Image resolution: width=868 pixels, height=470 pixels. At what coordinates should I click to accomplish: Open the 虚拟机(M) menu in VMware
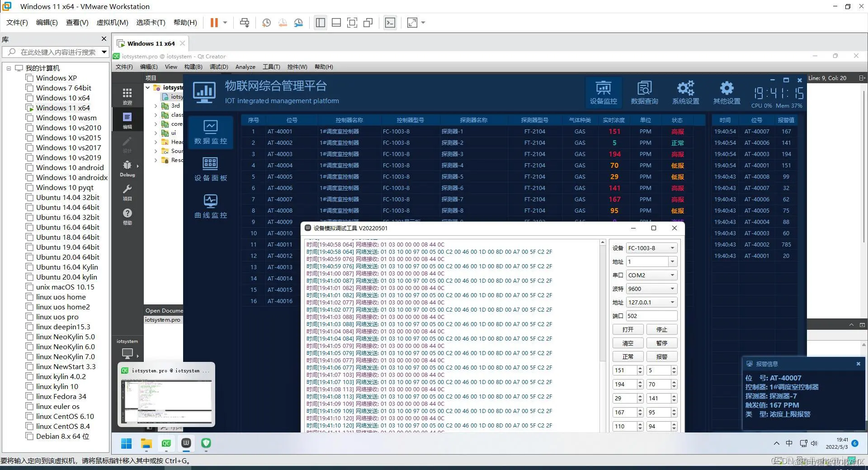[x=112, y=22]
